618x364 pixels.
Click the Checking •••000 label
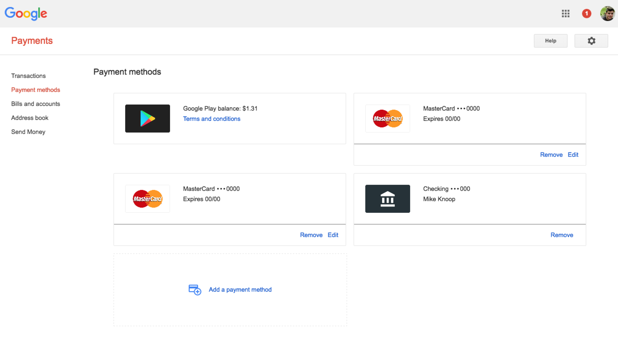click(x=446, y=189)
